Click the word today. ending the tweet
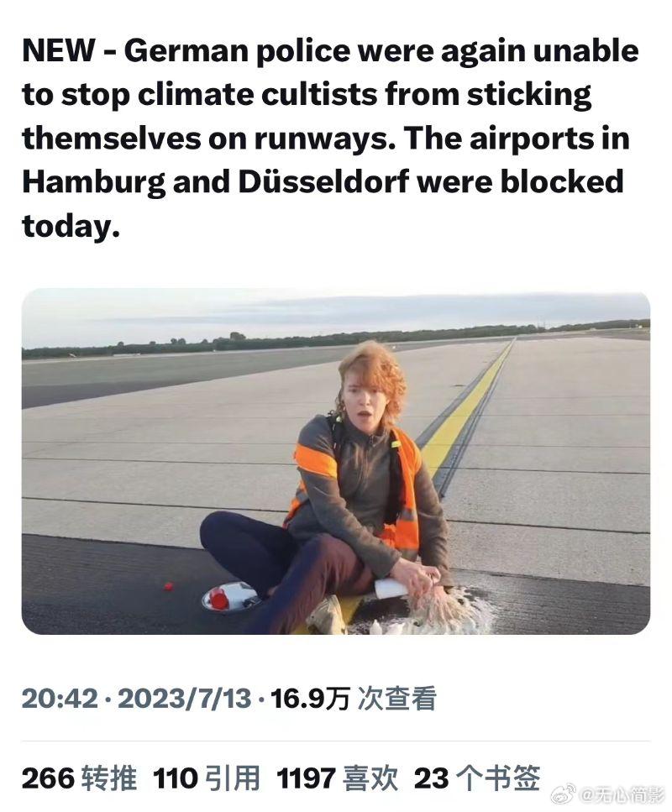This screenshot has width=672, height=812. click(x=71, y=227)
